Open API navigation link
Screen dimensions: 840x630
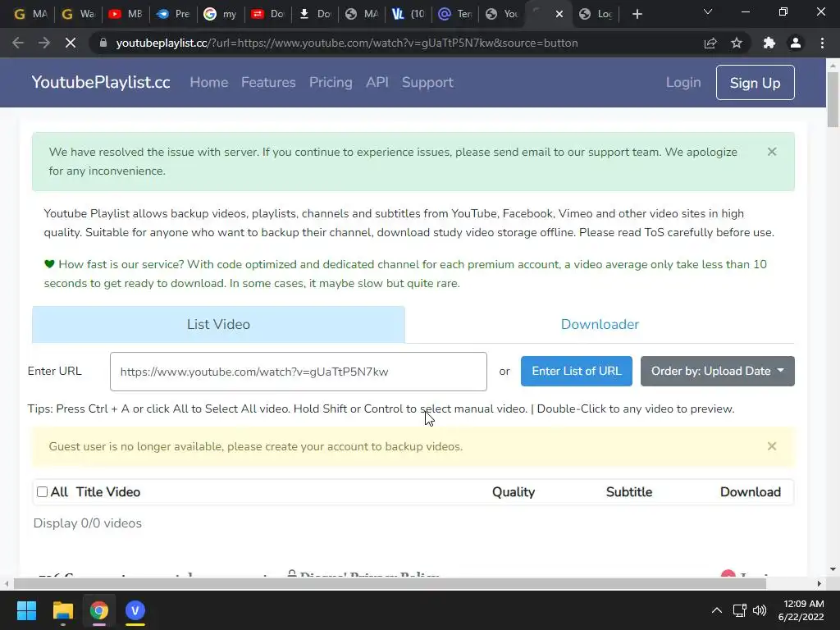click(377, 82)
